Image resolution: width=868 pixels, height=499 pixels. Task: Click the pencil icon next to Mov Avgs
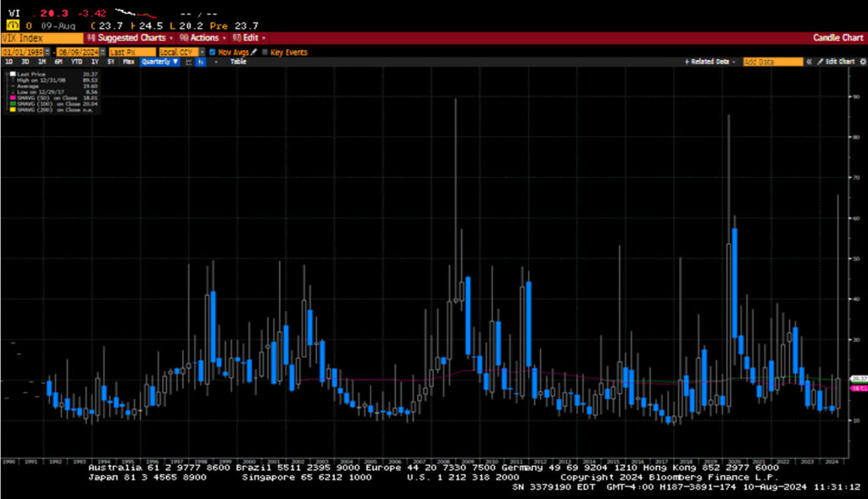[x=253, y=53]
